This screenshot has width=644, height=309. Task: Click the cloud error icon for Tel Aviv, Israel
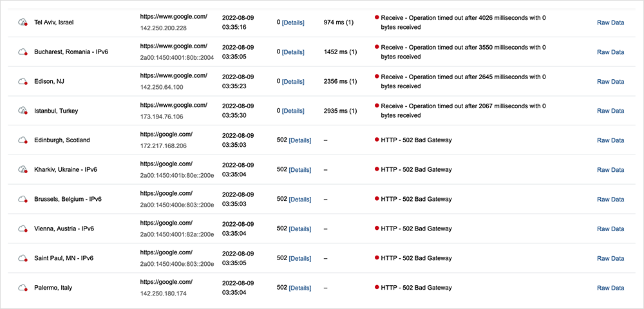pos(23,23)
